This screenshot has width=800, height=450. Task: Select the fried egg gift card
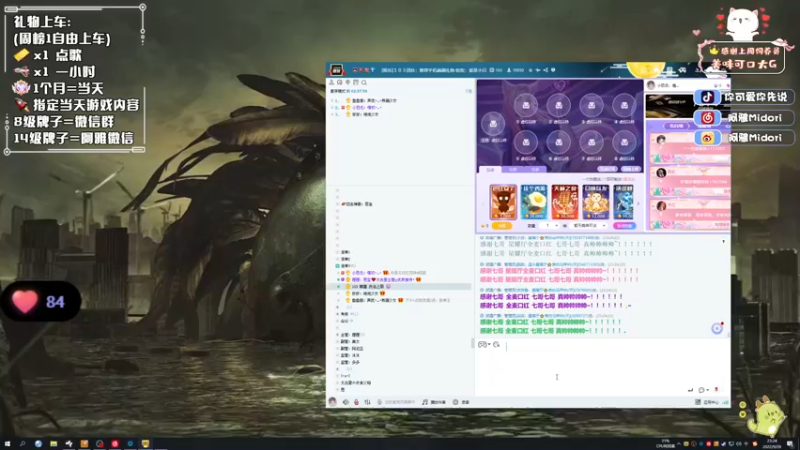click(534, 203)
